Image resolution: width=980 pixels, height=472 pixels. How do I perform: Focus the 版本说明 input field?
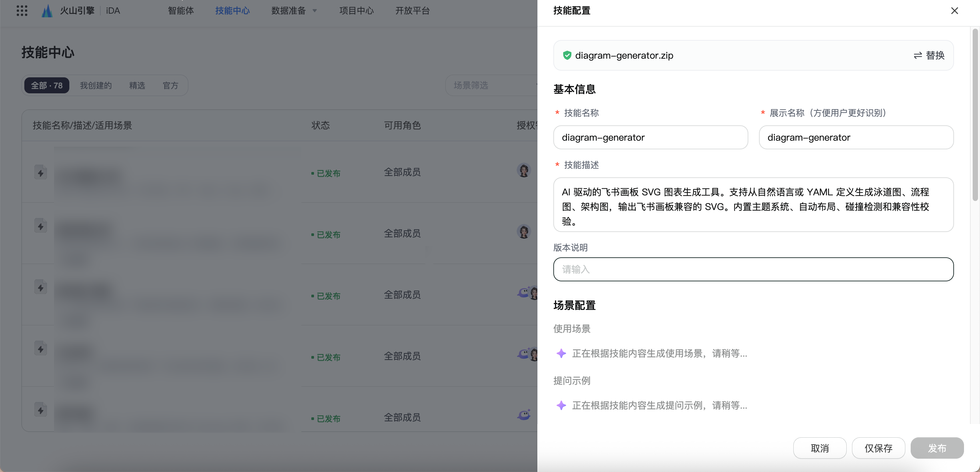(x=753, y=269)
